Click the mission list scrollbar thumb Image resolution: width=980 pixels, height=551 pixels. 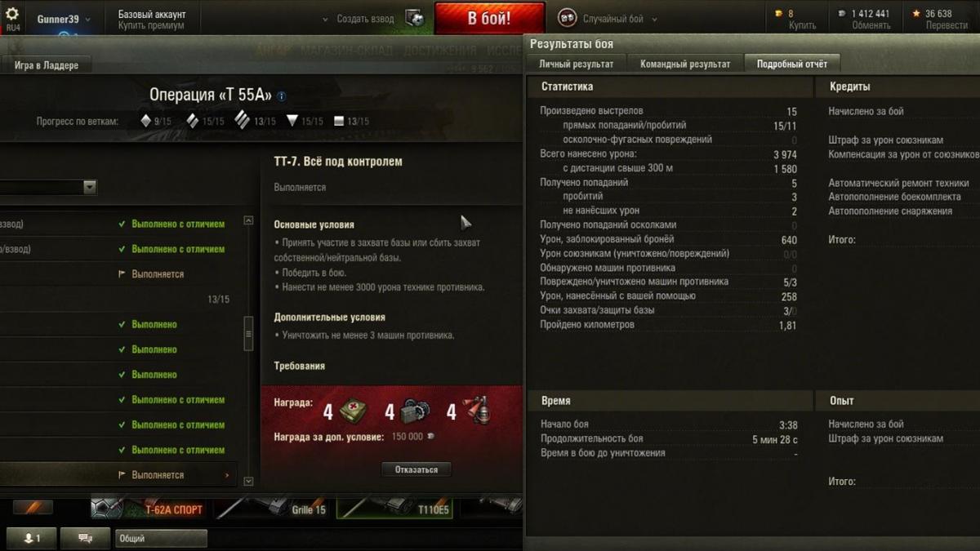pos(249,334)
